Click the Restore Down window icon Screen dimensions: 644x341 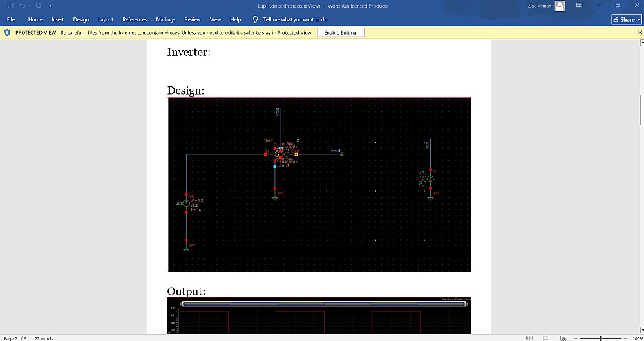click(618, 6)
